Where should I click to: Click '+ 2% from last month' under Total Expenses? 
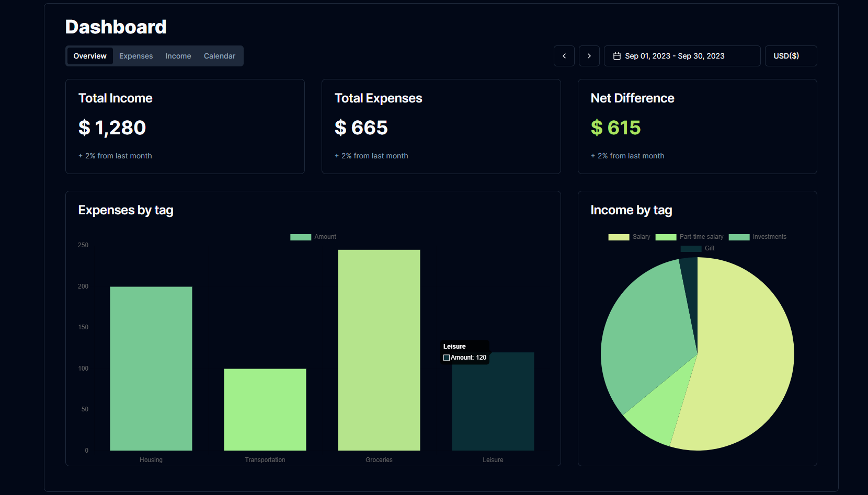click(x=371, y=156)
